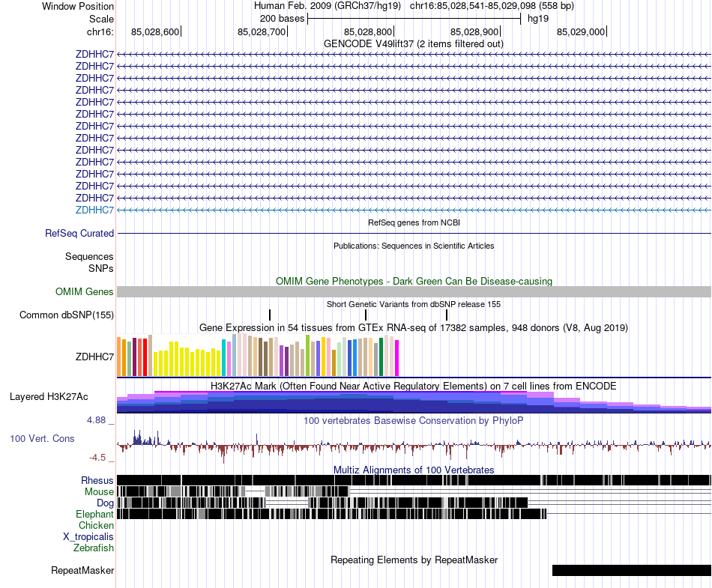Click the X_tropicalis species label
Image resolution: width=712 pixels, height=588 pixels.
coord(88,537)
